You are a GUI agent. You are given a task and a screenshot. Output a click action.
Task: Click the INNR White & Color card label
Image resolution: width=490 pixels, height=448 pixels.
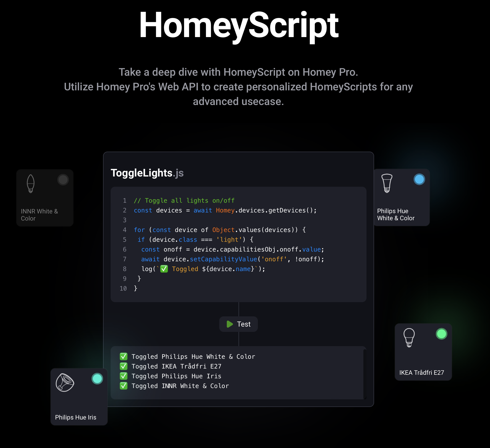[x=39, y=215]
